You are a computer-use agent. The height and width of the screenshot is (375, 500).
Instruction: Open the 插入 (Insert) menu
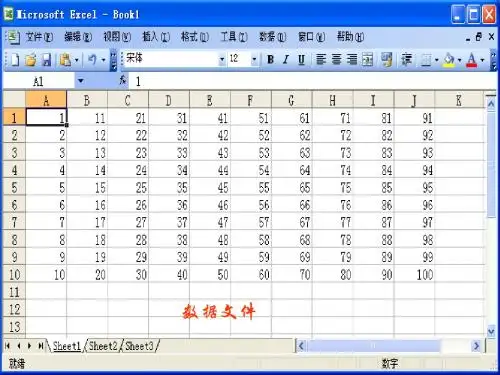click(x=156, y=37)
